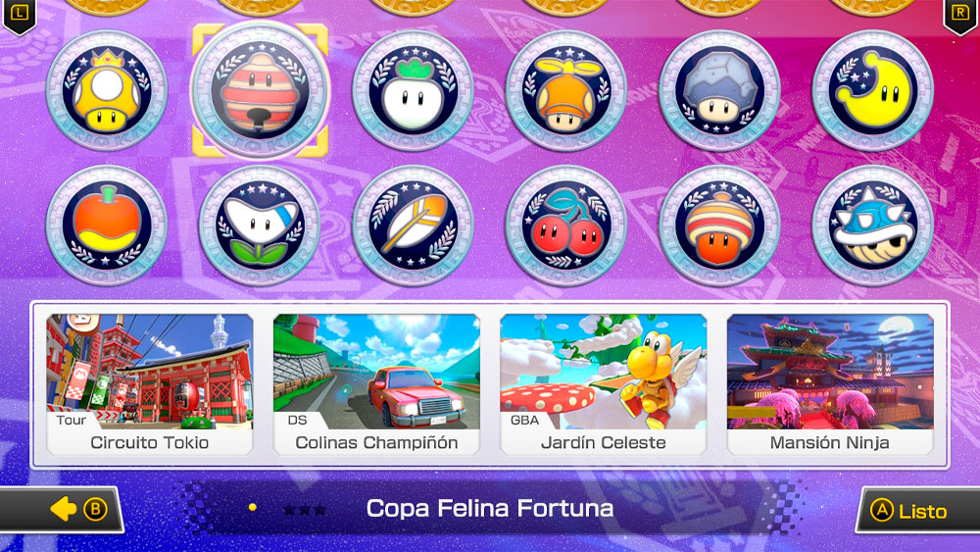Select the rock mushroom cup emblem
This screenshot has height=552, width=980.
(719, 90)
